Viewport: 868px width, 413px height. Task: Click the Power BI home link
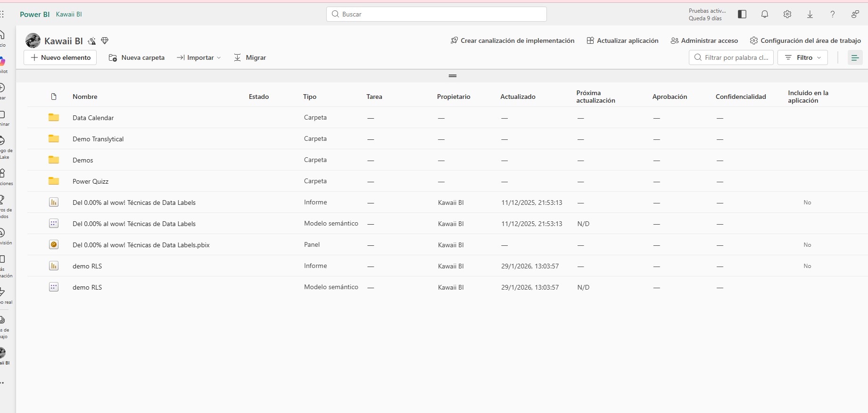(34, 14)
